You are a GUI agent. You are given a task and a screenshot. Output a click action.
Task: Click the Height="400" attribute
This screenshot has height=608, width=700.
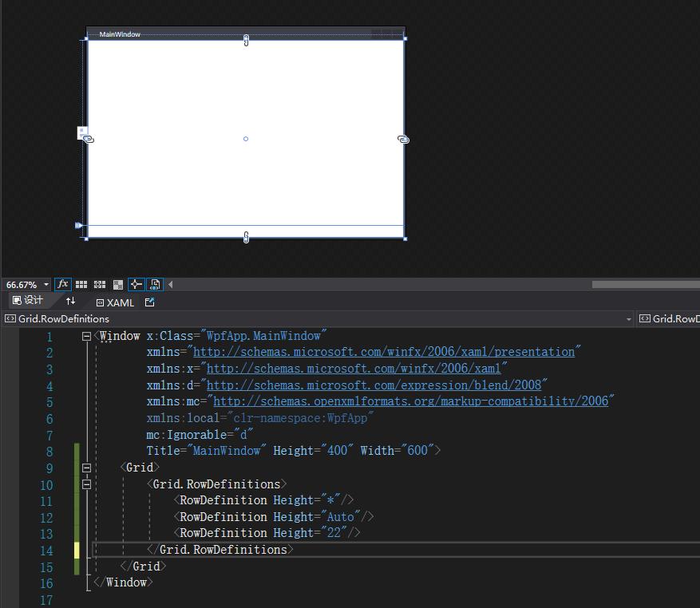(313, 451)
